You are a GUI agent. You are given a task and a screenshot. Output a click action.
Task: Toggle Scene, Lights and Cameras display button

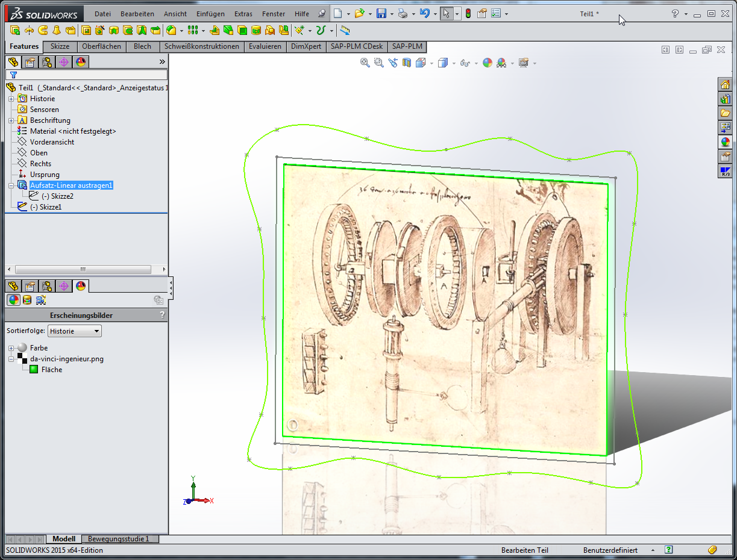point(40,300)
